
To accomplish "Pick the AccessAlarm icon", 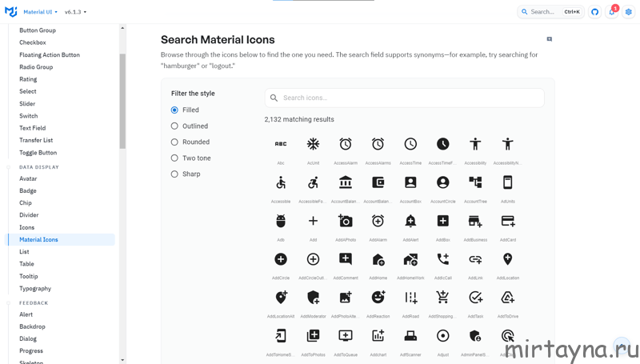I will click(x=346, y=144).
